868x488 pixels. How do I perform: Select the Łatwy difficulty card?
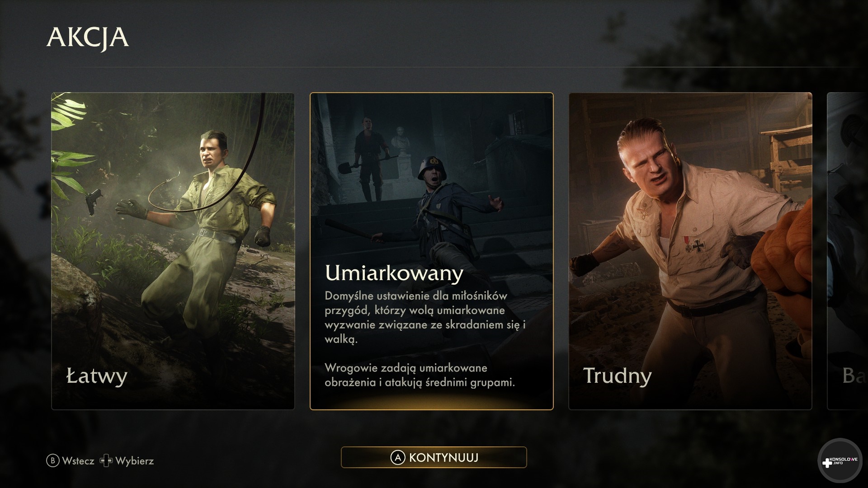[173, 251]
